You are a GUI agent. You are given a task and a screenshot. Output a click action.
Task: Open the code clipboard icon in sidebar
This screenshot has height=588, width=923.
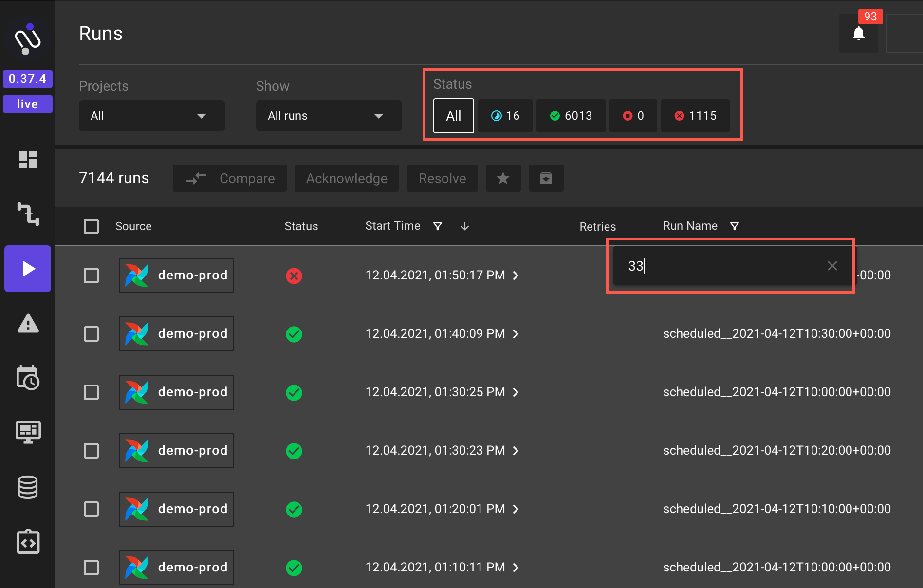(28, 542)
